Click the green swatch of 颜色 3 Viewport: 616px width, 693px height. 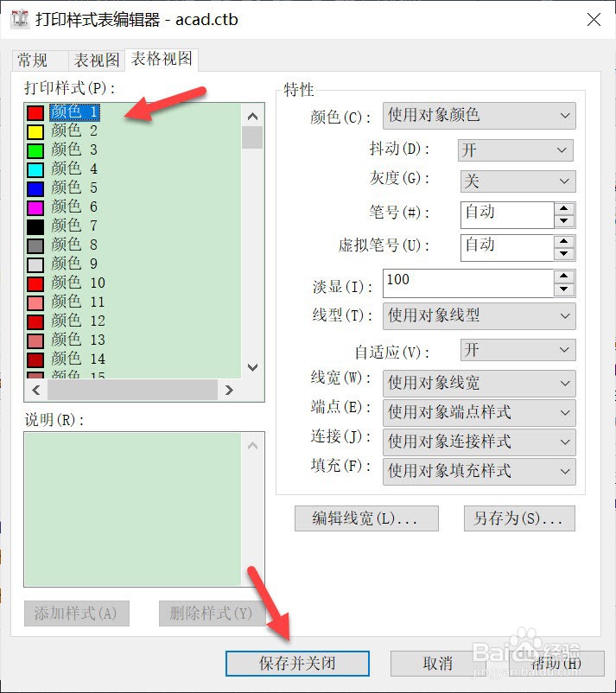[35, 150]
